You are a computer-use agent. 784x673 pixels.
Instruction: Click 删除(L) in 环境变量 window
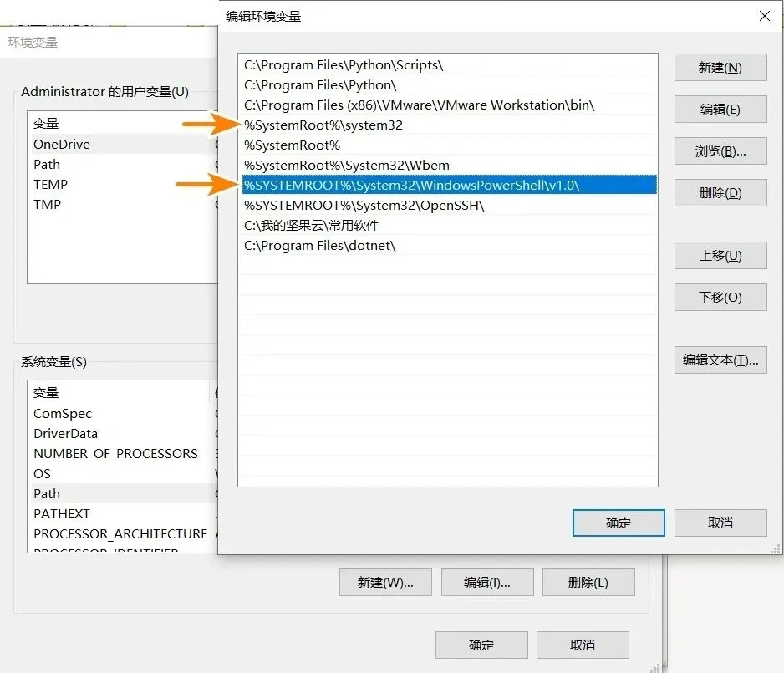pyautogui.click(x=588, y=582)
